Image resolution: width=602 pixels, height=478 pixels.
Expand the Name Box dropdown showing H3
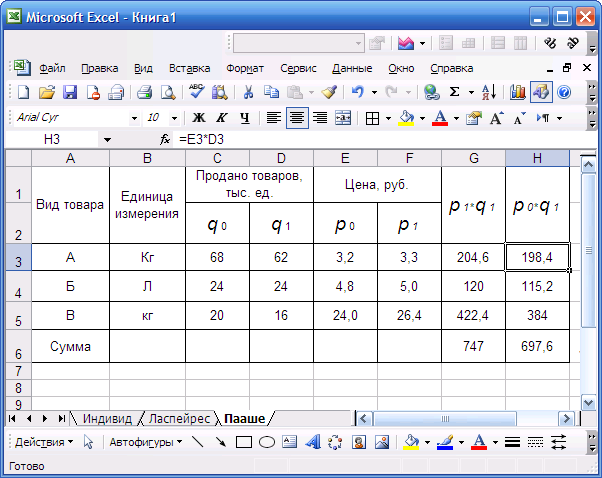(107, 140)
